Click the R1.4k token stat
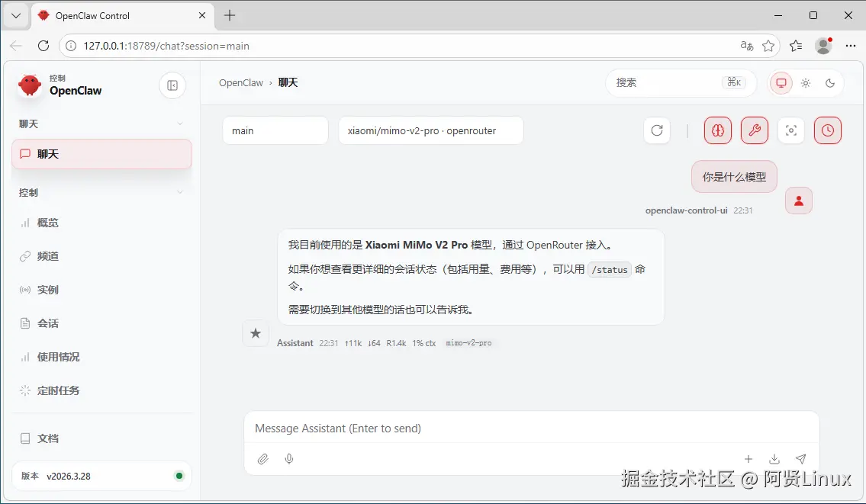 coord(396,343)
